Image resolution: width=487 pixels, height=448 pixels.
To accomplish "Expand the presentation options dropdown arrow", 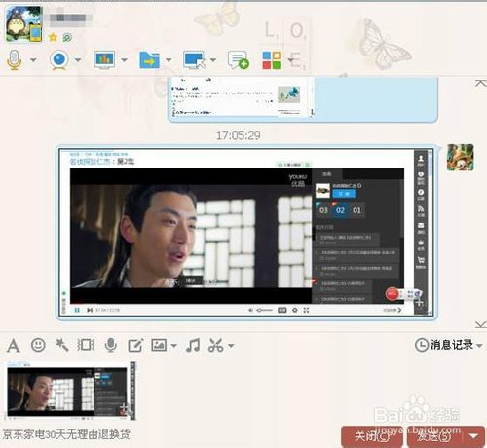I will (x=124, y=60).
